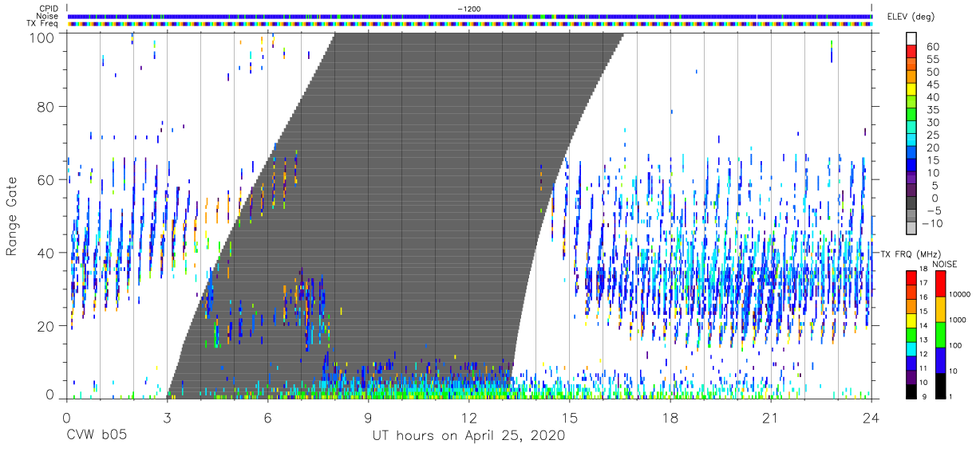Pick green NOISE swatch between 1000 and 100
The width and height of the screenshot is (980, 452).
[x=940, y=334]
